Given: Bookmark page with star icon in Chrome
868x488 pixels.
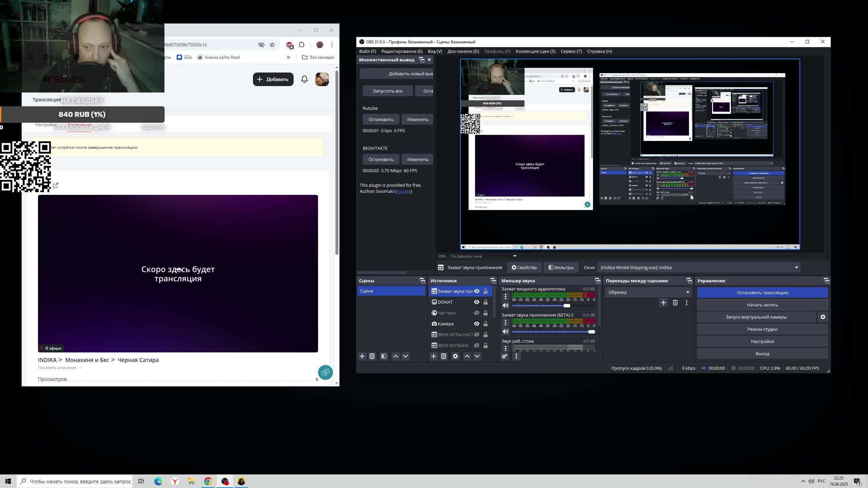Looking at the screenshot, I should pyautogui.click(x=272, y=45).
